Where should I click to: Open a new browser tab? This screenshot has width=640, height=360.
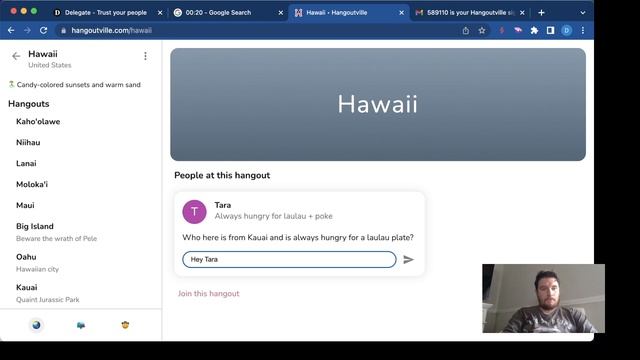541,13
